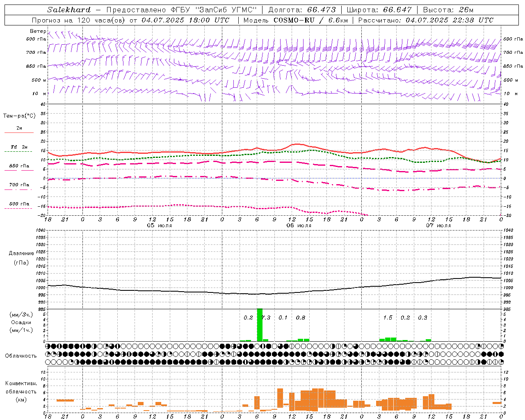The height and width of the screenshot is (420, 525).
Task: Click the ФГБУ "ЗапСиб УГМС" provider text
Action: point(213,10)
